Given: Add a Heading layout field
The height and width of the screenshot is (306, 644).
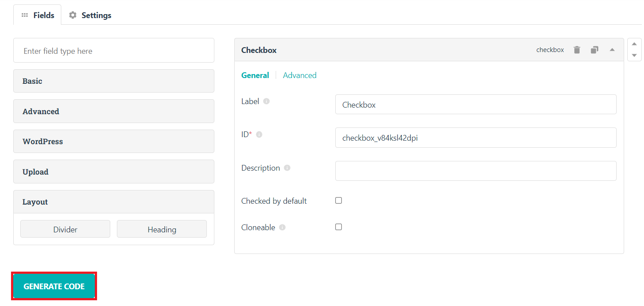Looking at the screenshot, I should coord(161,229).
